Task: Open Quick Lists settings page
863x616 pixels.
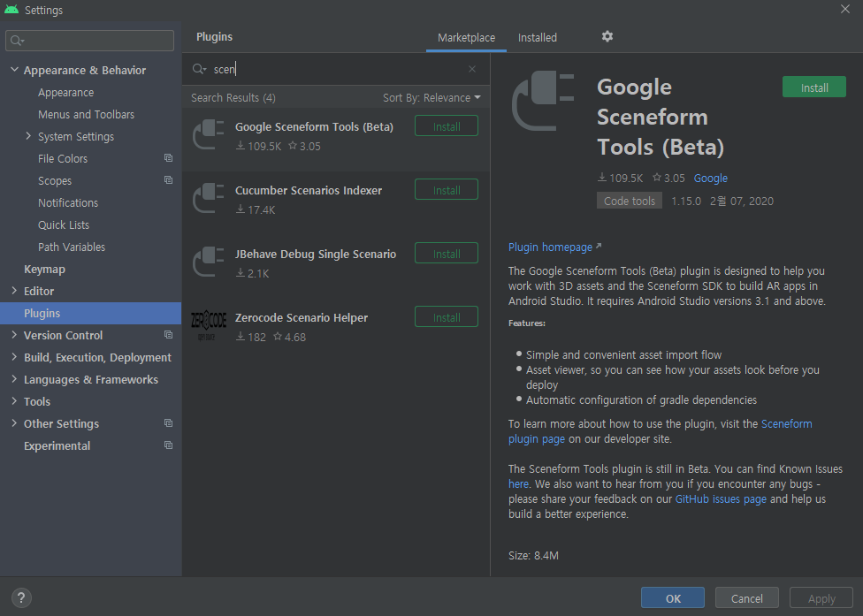Action: click(x=64, y=224)
